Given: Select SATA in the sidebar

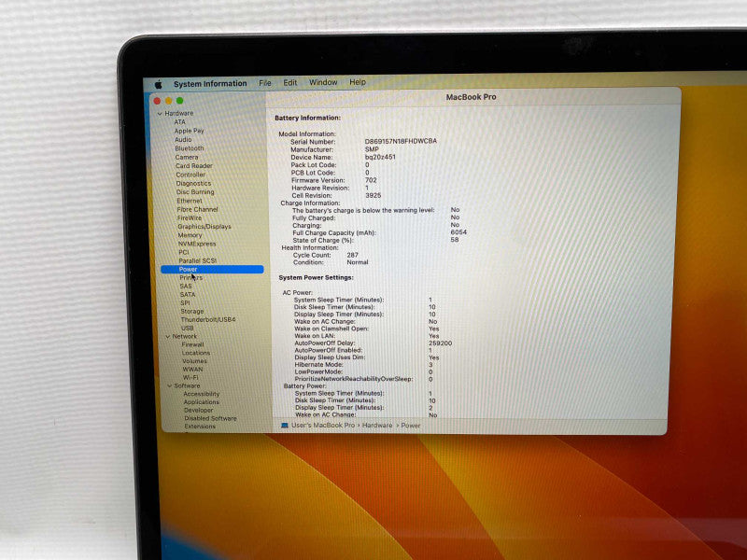Looking at the screenshot, I should click(188, 295).
